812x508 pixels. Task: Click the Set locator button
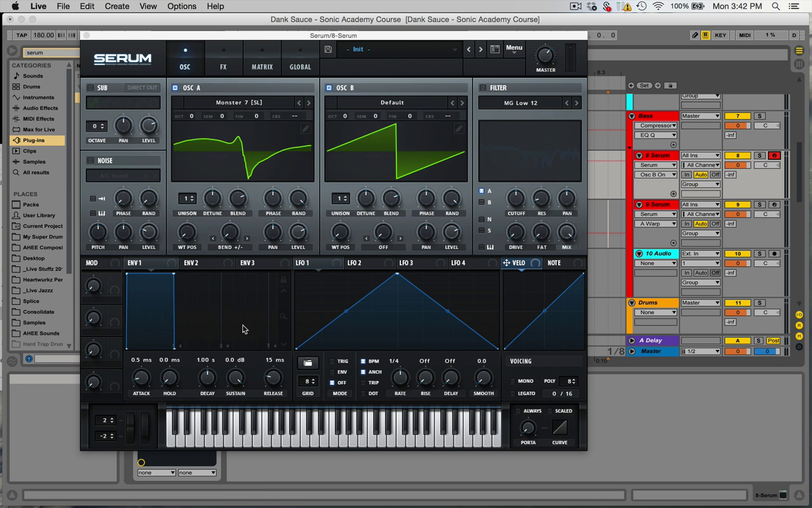[x=645, y=85]
